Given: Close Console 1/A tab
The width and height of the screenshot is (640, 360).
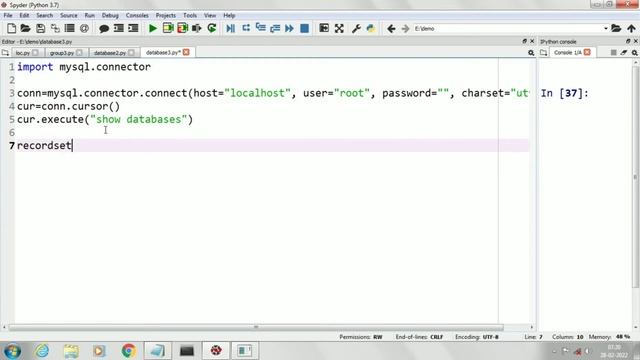Looking at the screenshot, I should click(587, 52).
